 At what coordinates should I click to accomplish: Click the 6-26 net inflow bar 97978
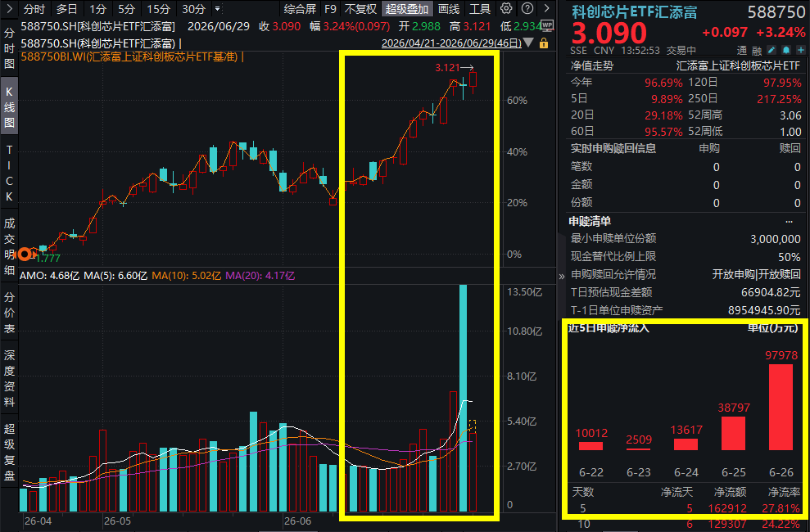pyautogui.click(x=781, y=407)
